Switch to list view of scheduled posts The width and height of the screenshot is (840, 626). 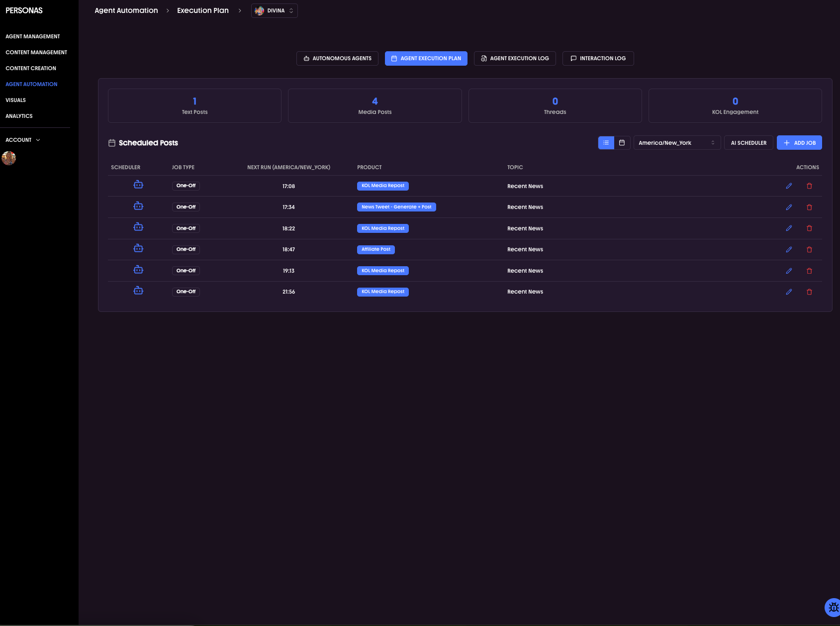point(606,142)
